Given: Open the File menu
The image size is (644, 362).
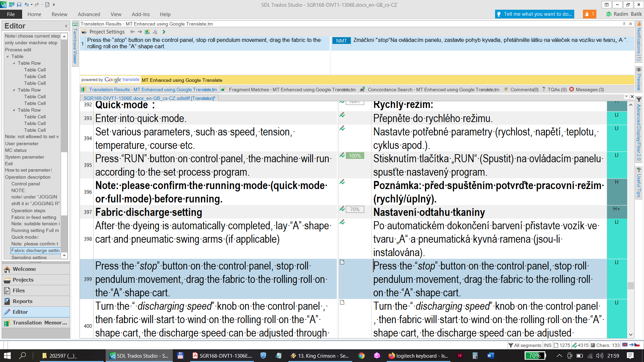Looking at the screenshot, I should coord(11,14).
